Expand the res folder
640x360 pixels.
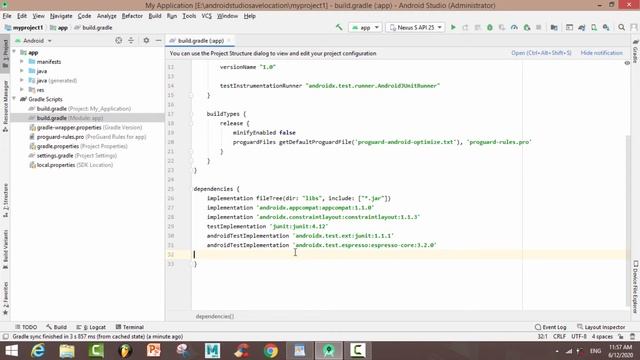click(22, 90)
